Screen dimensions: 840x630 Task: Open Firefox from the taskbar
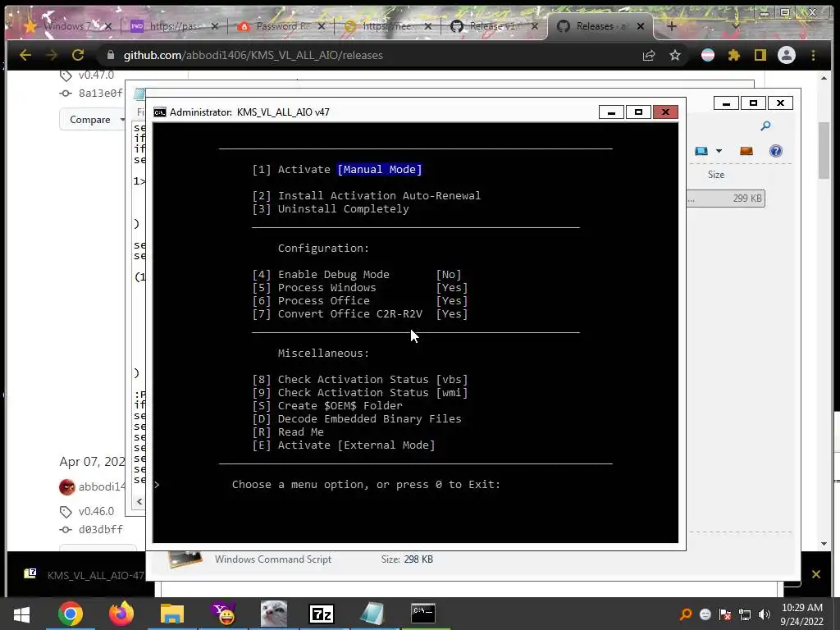pos(121,614)
